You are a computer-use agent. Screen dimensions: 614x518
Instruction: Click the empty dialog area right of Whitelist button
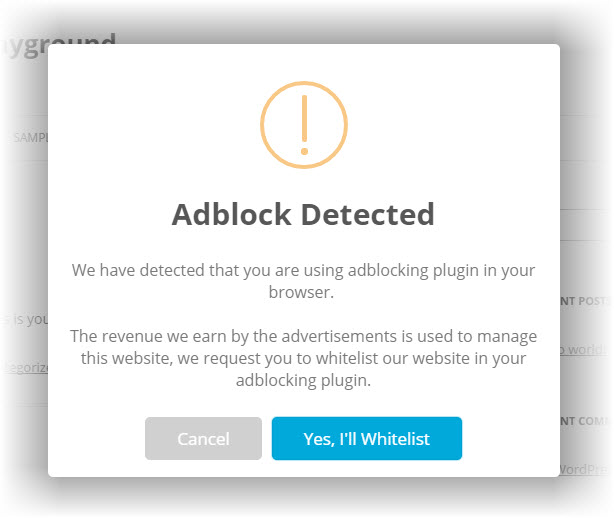[510, 439]
